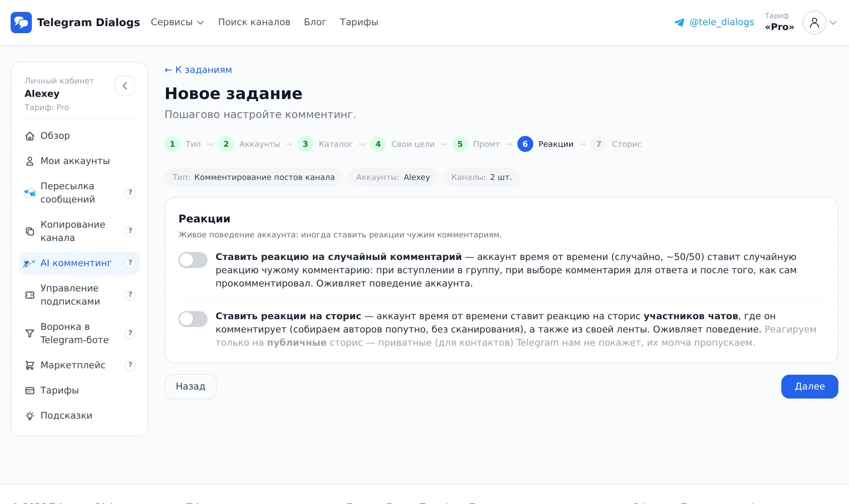Show help for Копирование канала
This screenshot has width=849, height=504.
[x=130, y=231]
